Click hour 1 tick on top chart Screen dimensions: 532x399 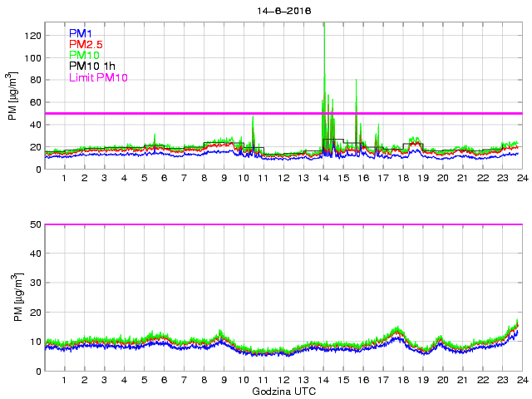(x=65, y=179)
